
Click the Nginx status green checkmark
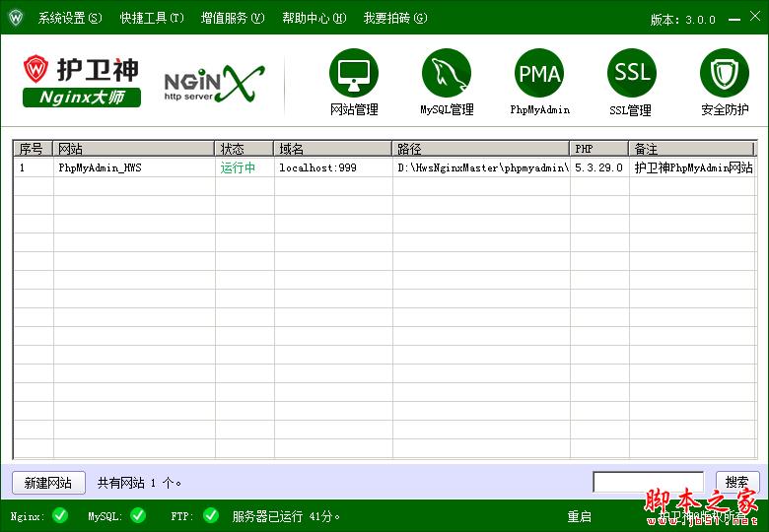[60, 515]
